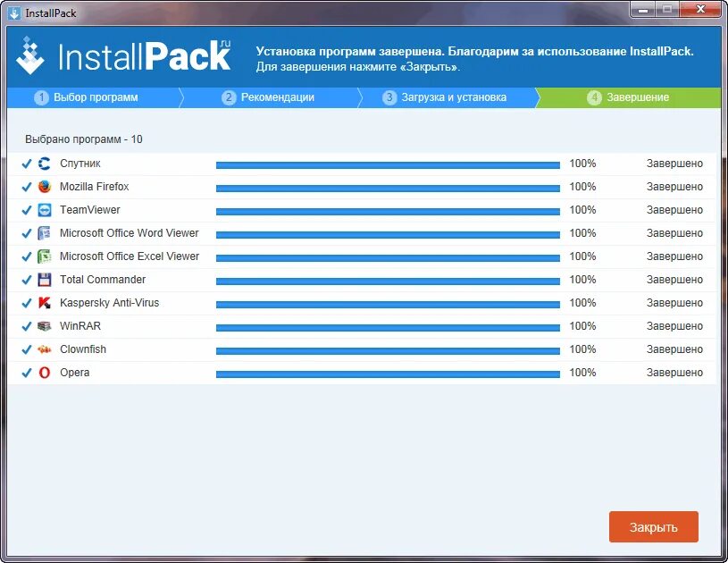Toggle the checkmark for Clownfish

pyautogui.click(x=27, y=349)
